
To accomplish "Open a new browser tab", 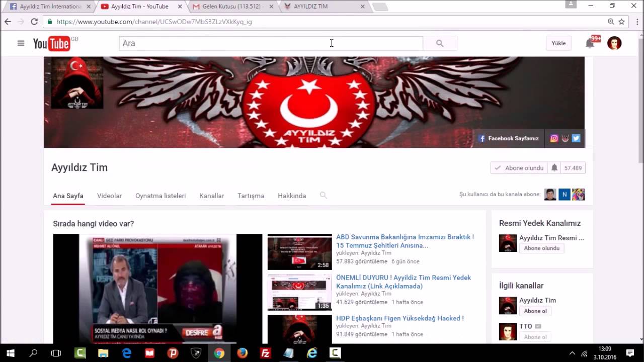I will coord(380,7).
